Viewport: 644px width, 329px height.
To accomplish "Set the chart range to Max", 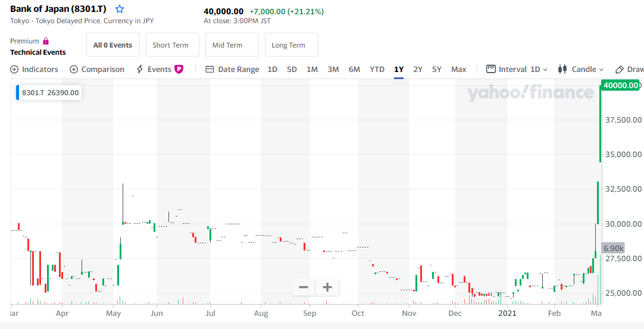I will 458,70.
